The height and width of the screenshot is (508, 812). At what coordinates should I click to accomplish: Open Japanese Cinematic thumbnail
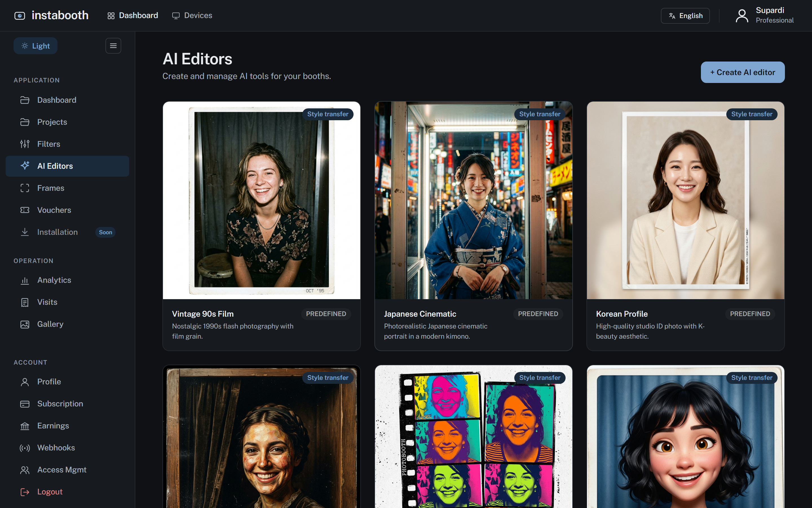coord(473,200)
